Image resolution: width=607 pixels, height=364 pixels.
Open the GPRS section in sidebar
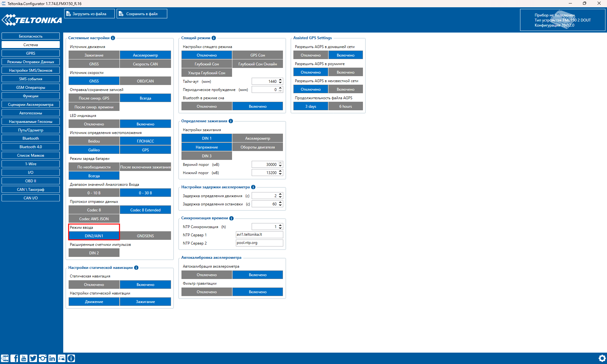31,53
